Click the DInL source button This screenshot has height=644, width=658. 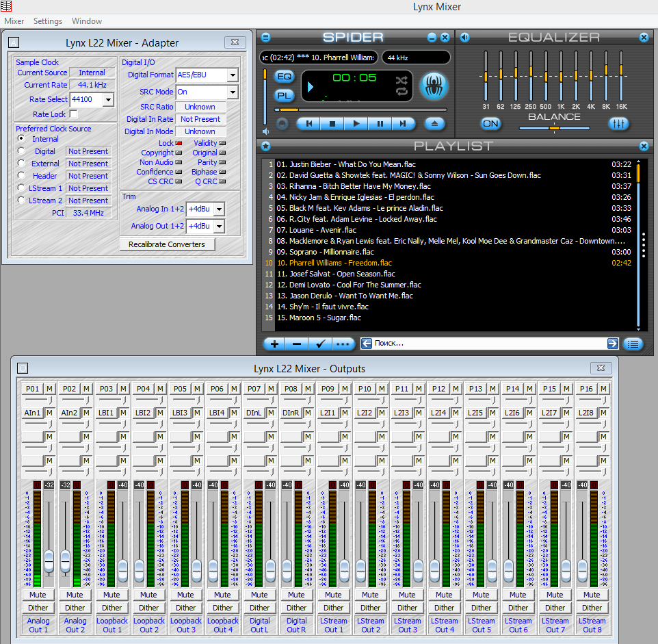click(254, 413)
